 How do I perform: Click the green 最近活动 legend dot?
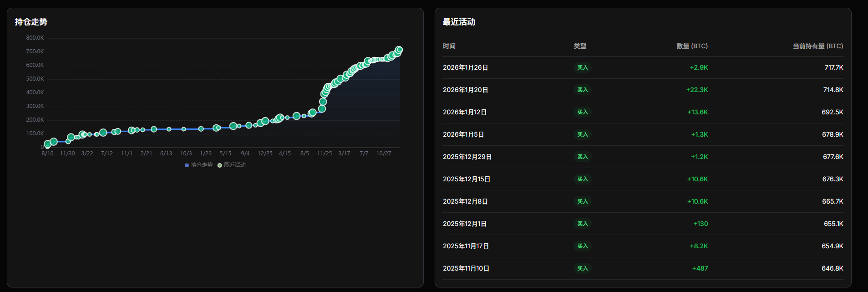point(220,165)
